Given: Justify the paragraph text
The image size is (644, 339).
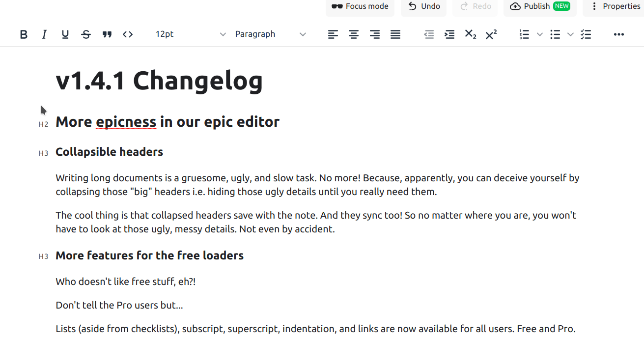Looking at the screenshot, I should coord(395,34).
